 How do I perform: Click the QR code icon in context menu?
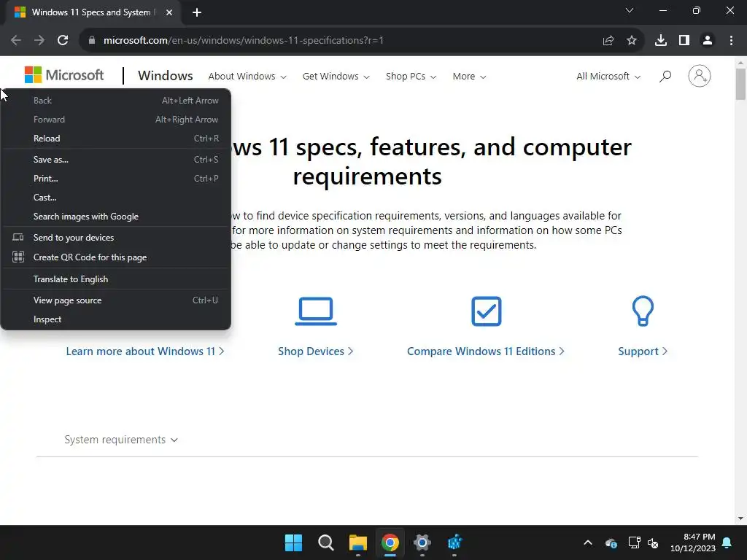[18, 257]
